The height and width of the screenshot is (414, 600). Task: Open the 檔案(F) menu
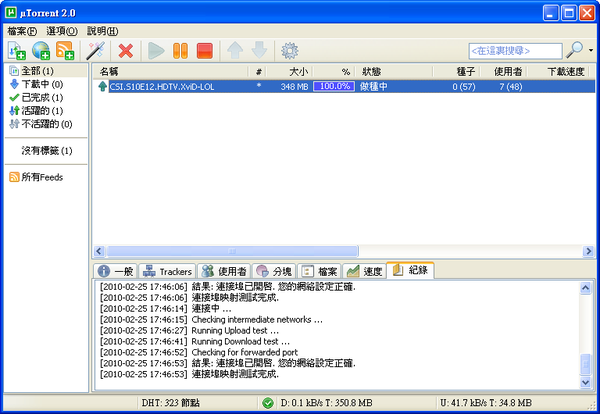tap(22, 31)
